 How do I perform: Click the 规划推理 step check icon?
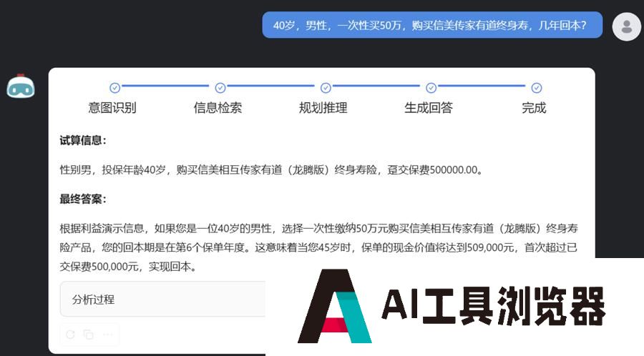click(x=326, y=88)
